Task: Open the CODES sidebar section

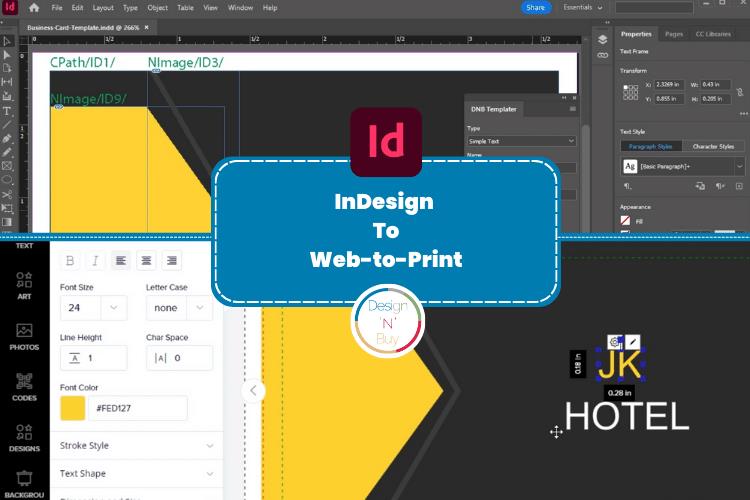Action: [24, 386]
